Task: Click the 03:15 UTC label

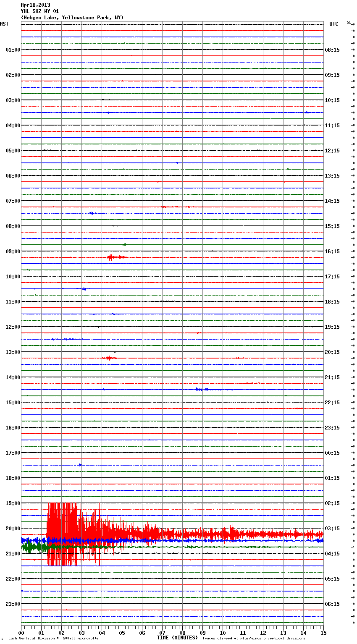Action: (332, 529)
